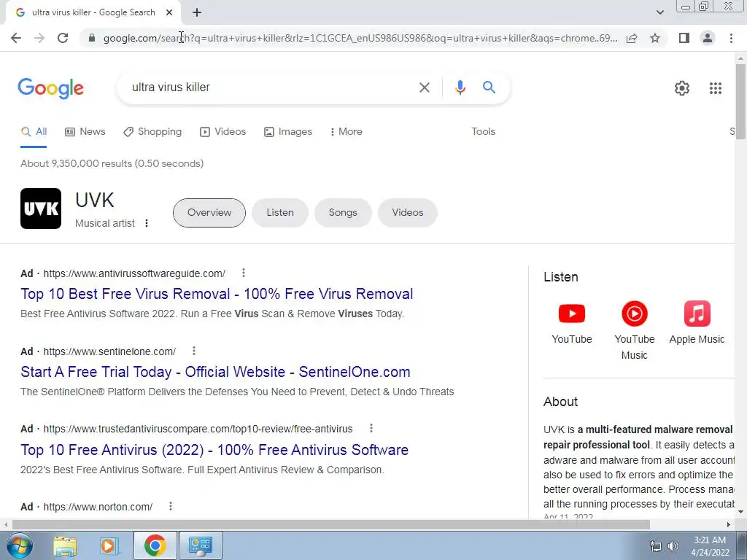Viewport: 747px width, 560px height.
Task: Open the Windows Start menu
Action: pyautogui.click(x=19, y=545)
